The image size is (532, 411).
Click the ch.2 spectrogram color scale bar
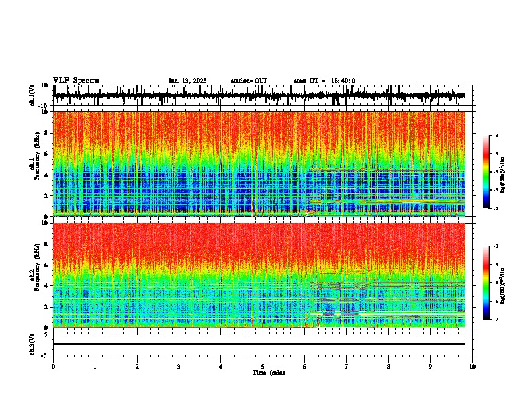pos(486,283)
